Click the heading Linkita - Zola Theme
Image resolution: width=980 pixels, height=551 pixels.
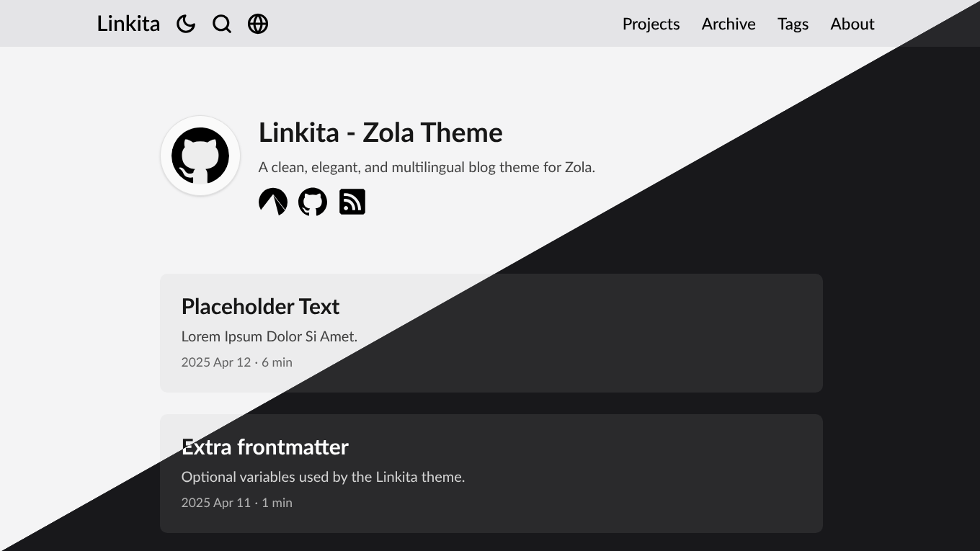click(x=380, y=133)
